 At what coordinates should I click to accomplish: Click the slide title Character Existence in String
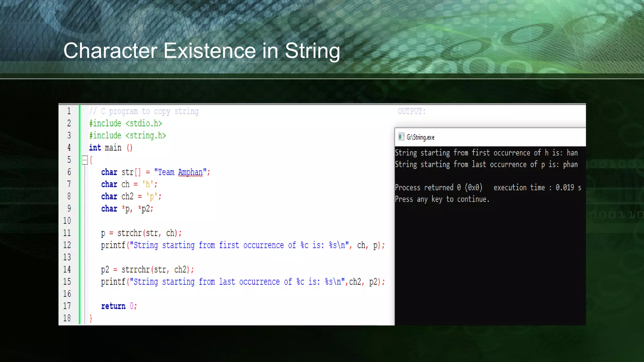[x=202, y=51]
